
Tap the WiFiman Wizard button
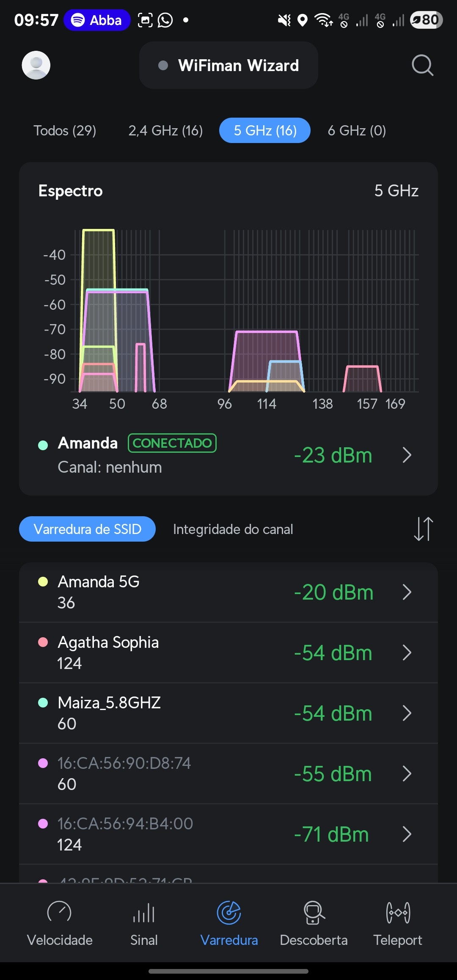228,65
